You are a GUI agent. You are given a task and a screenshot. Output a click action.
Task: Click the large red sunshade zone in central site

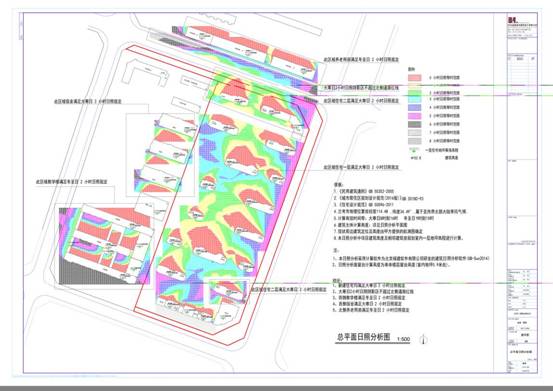pos(207,242)
